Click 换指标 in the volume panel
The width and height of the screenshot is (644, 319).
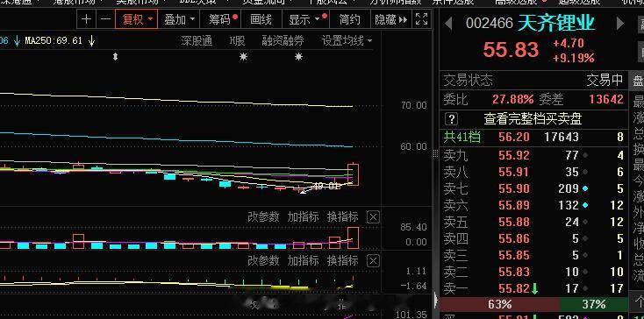click(342, 217)
